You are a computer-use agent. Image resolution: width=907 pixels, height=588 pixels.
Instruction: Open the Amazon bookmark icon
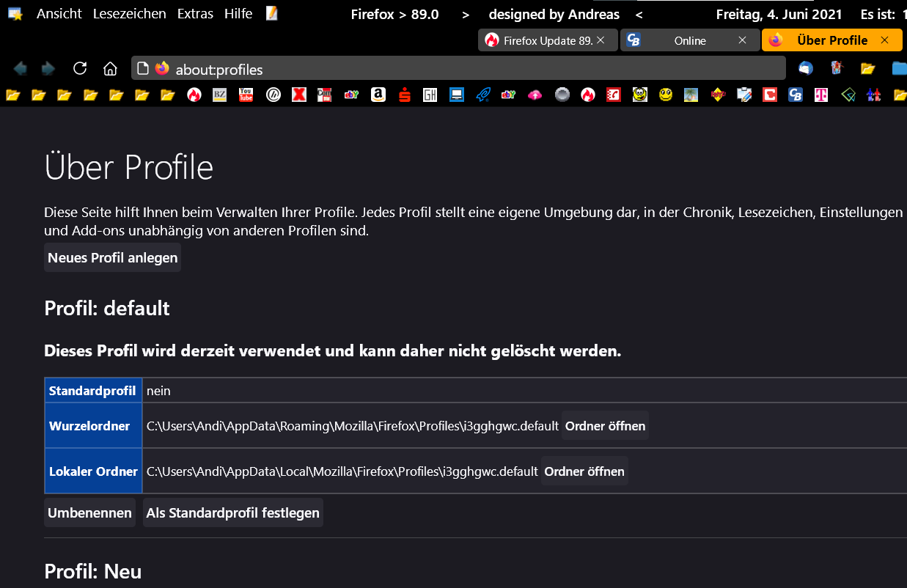click(x=378, y=95)
